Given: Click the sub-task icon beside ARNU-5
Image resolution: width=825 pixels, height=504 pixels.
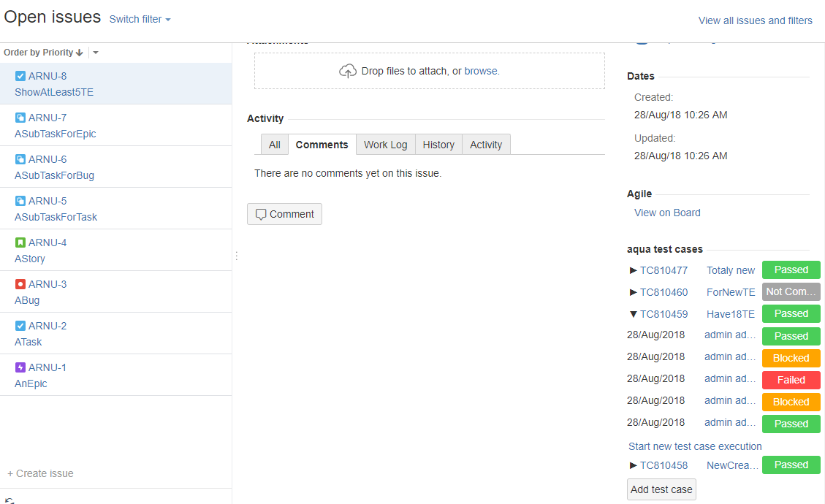Looking at the screenshot, I should coord(20,201).
